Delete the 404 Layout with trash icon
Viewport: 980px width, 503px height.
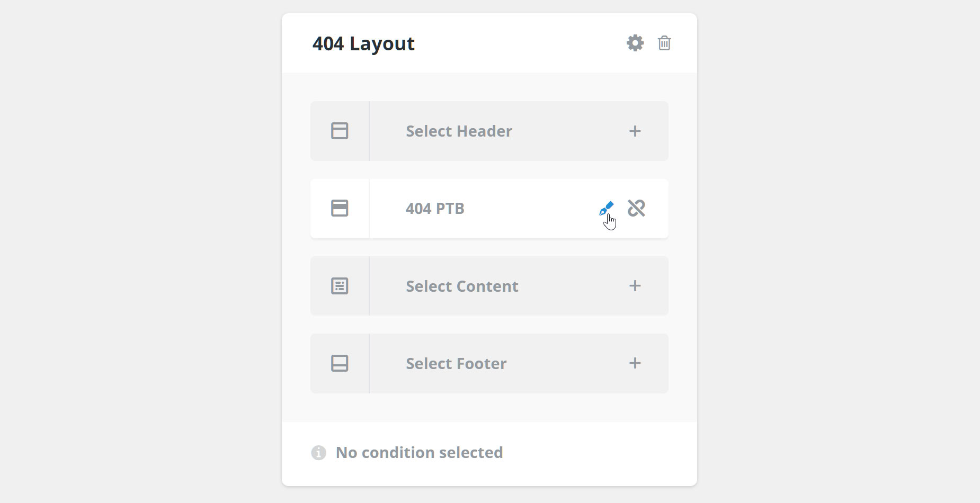(664, 43)
